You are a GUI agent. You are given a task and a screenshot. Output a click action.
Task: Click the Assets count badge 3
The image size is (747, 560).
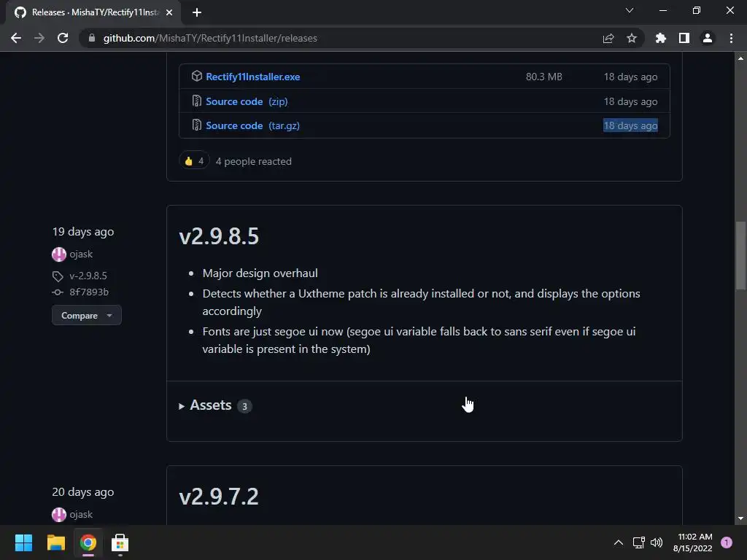244,406
